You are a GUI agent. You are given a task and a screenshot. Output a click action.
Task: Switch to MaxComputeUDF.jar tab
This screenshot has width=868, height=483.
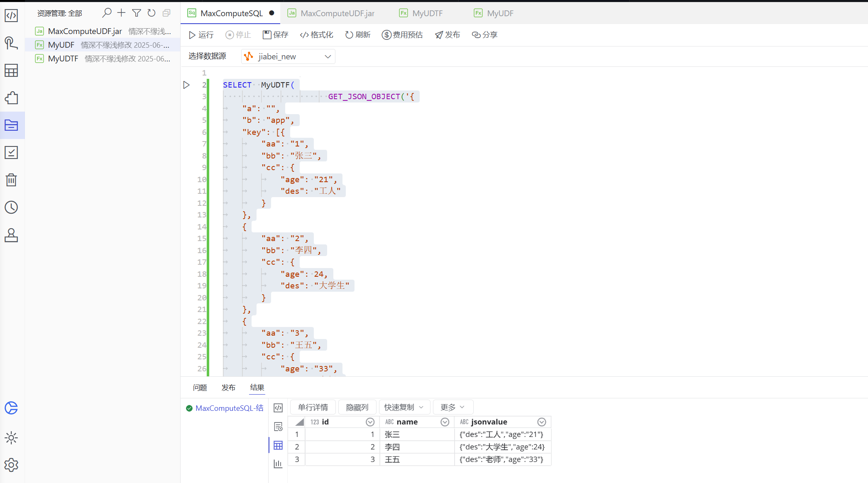tap(337, 13)
